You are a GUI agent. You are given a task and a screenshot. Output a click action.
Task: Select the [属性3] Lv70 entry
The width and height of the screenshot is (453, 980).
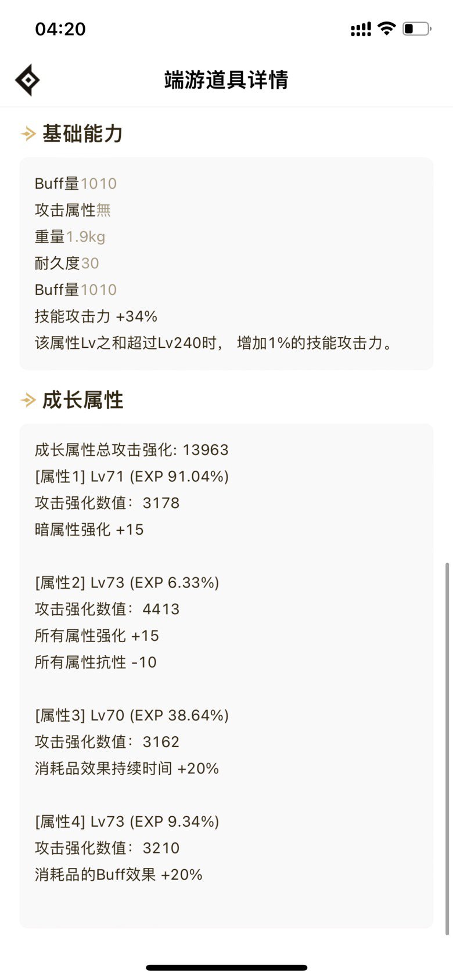[132, 715]
